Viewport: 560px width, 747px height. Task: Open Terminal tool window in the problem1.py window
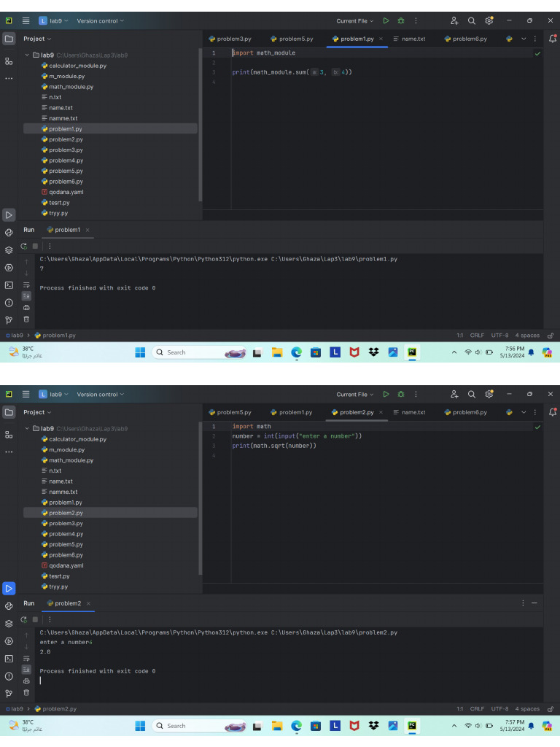(9, 285)
